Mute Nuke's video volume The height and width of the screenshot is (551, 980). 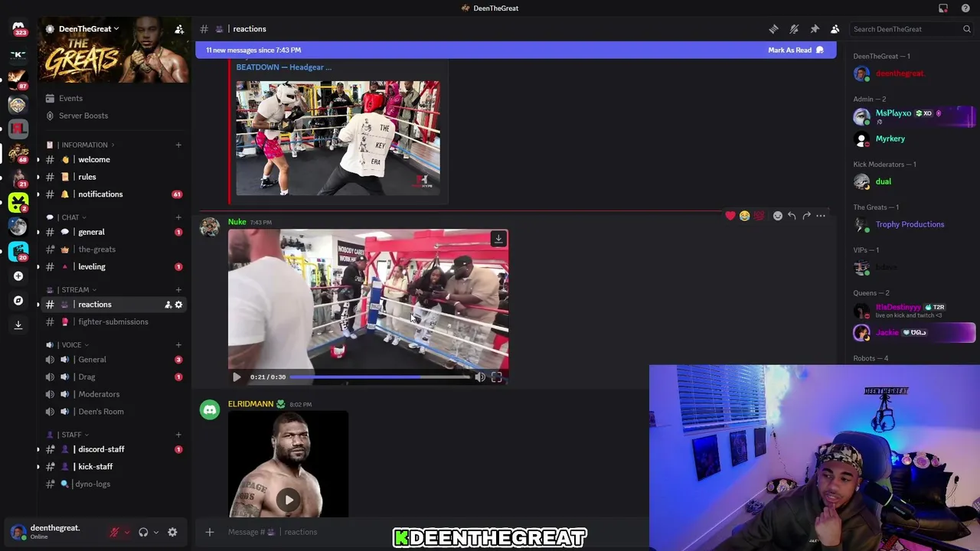coord(480,377)
